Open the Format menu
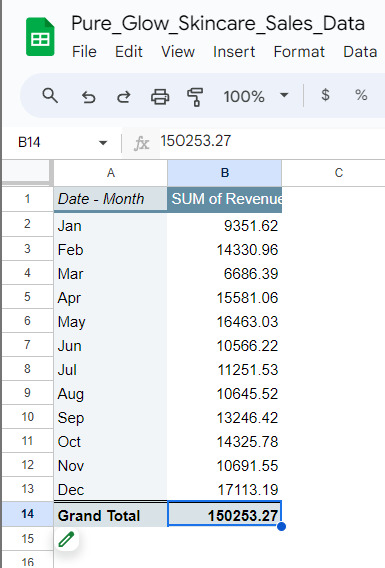385x568 pixels. [299, 52]
